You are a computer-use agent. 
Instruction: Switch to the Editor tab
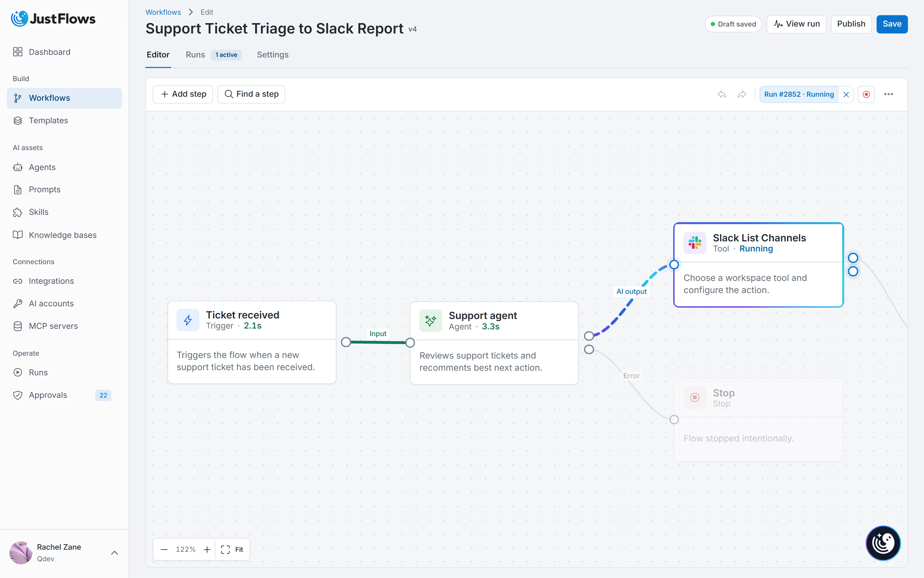pyautogui.click(x=158, y=55)
